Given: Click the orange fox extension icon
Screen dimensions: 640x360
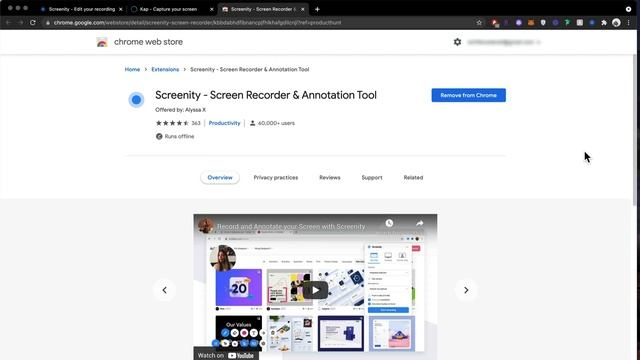Looking at the screenshot, I should tap(531, 23).
